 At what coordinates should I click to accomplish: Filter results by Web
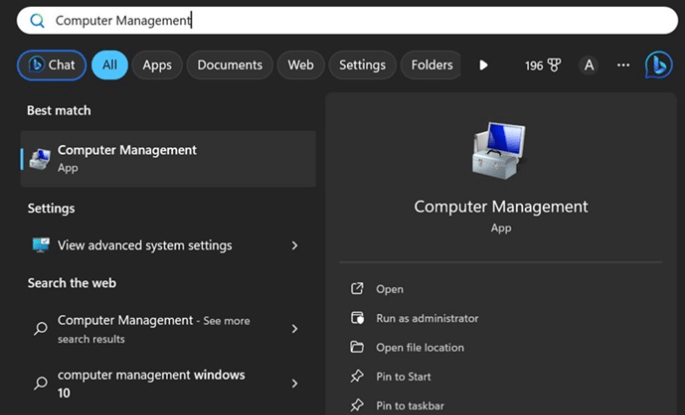[301, 65]
